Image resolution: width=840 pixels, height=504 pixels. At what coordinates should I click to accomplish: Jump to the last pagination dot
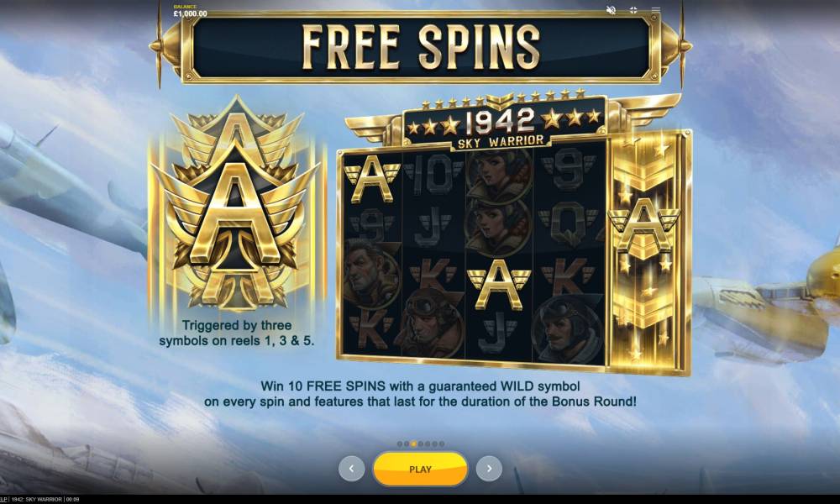tap(442, 444)
